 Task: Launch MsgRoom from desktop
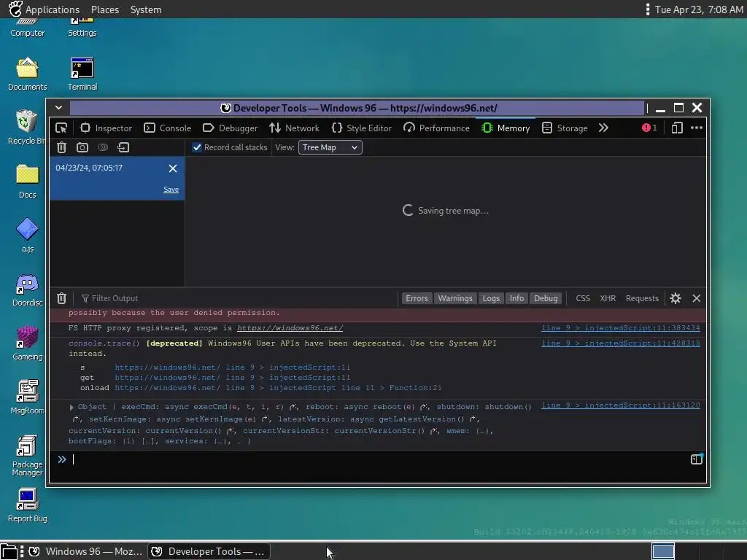point(27,397)
